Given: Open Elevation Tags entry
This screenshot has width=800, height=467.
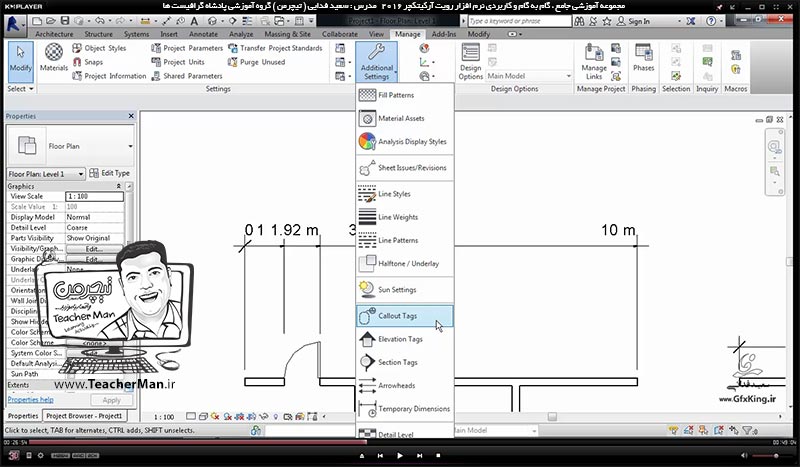Looking at the screenshot, I should tap(405, 339).
